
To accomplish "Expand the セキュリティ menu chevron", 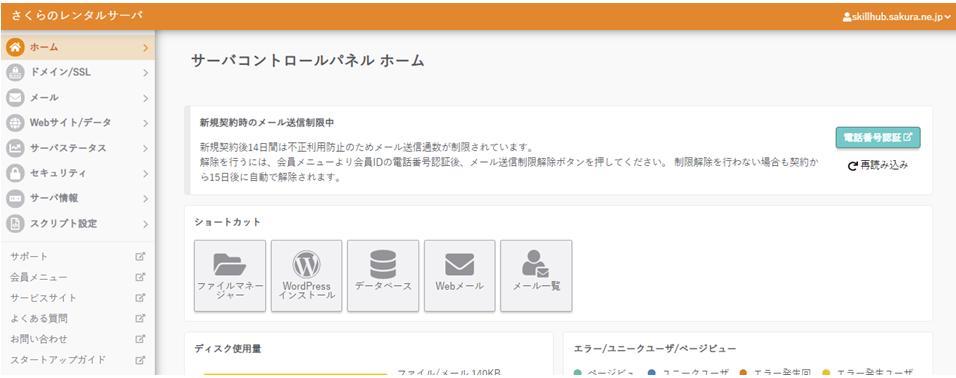I will 145,174.
